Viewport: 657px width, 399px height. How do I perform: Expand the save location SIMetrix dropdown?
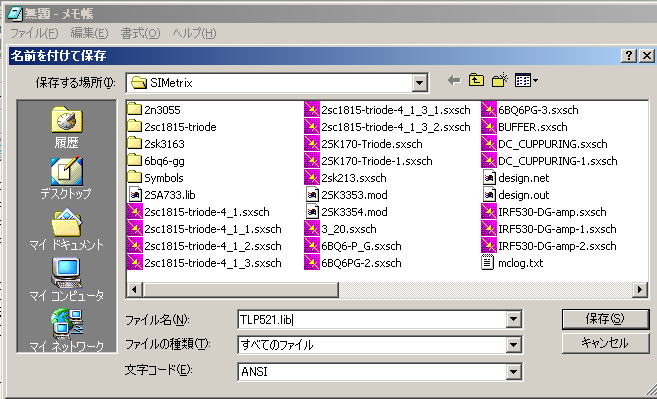click(419, 83)
